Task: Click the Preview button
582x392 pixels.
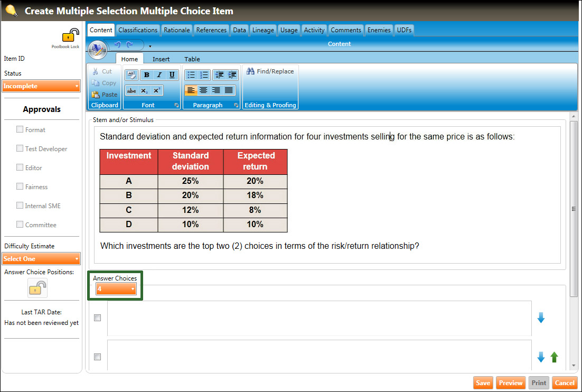Action: [x=511, y=383]
